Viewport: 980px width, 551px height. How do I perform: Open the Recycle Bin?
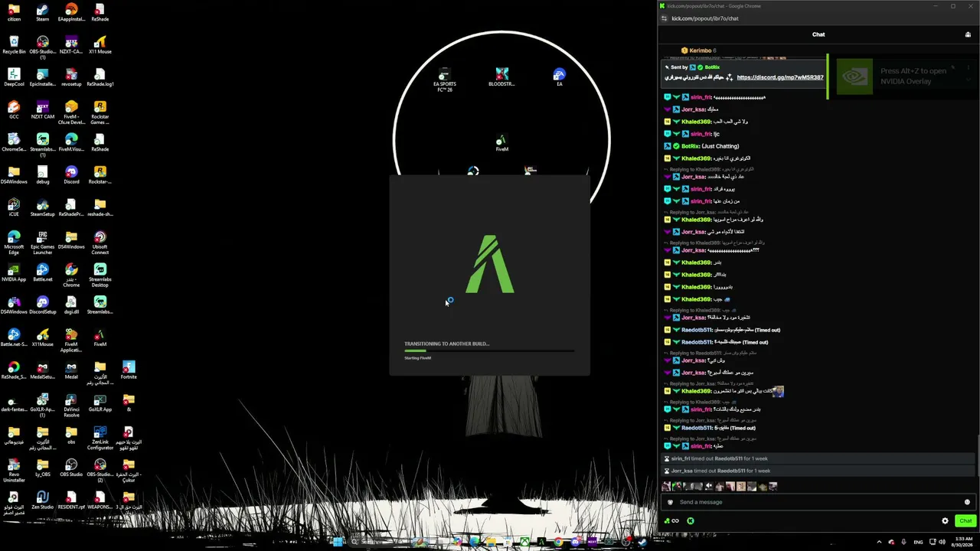click(x=14, y=45)
